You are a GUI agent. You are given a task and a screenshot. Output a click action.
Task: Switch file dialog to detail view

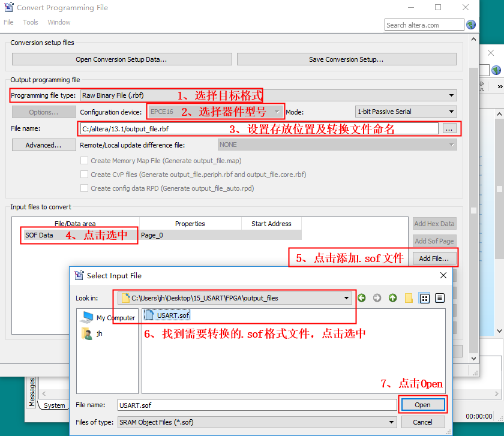coord(439,298)
